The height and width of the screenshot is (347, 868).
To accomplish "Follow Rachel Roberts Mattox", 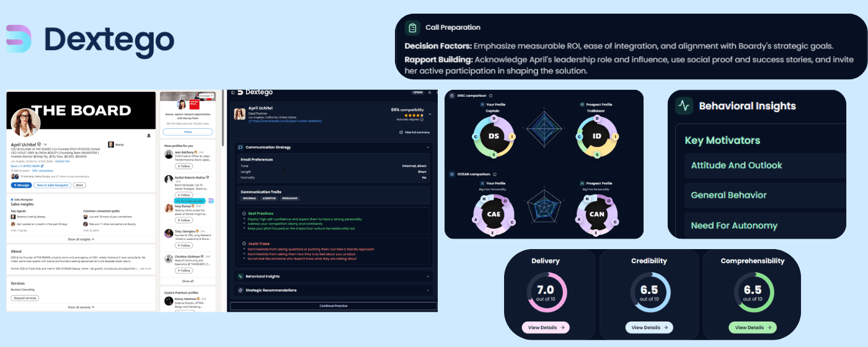I will tap(184, 195).
